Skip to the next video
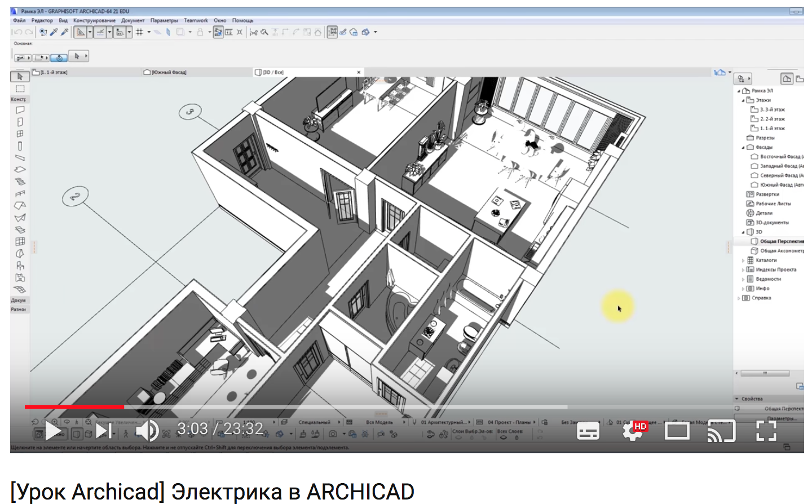 tap(103, 431)
